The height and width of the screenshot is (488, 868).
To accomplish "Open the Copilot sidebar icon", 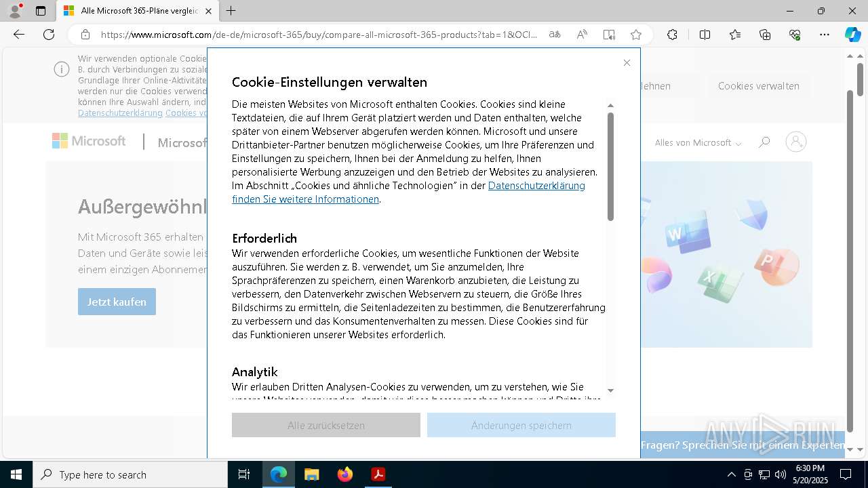I will 852,35.
